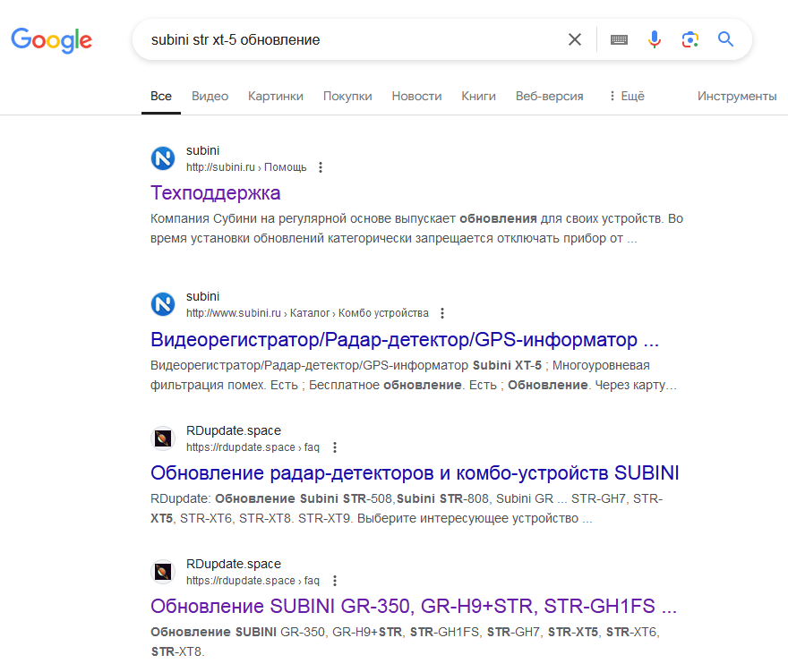The height and width of the screenshot is (672, 788).
Task: Click site name RDupdate.space above GR-350 result
Action: [234, 564]
